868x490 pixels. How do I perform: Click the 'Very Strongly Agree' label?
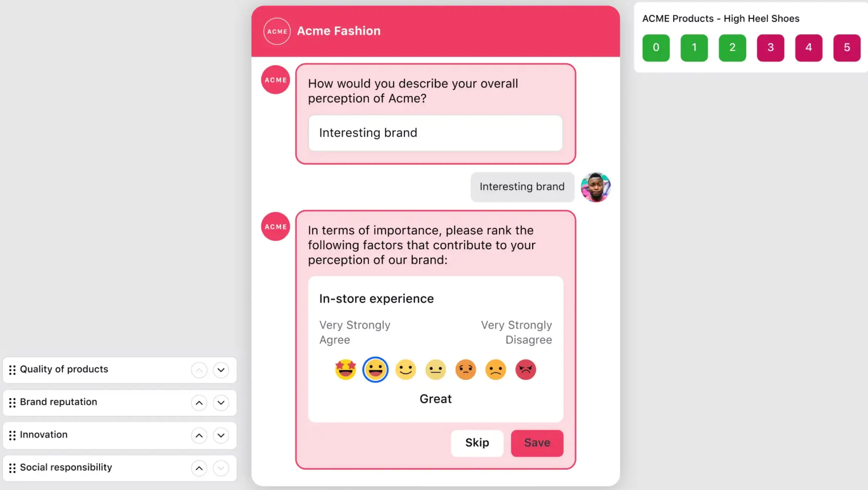(355, 332)
